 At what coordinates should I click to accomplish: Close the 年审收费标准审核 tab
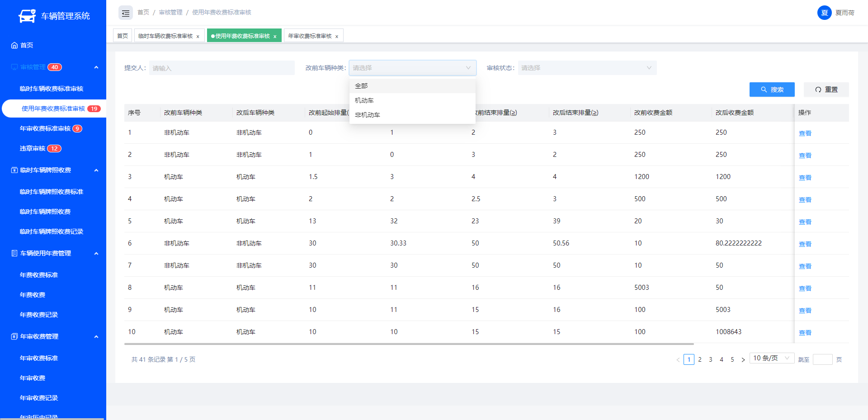[x=336, y=36]
